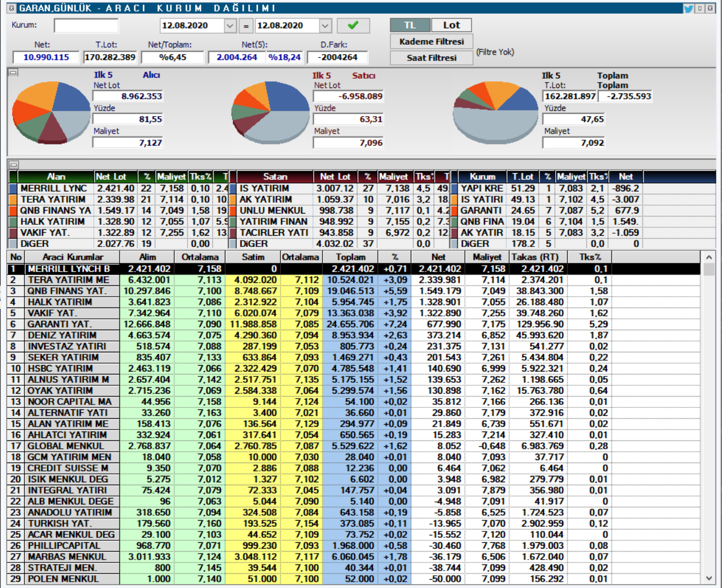Open Kademe Filtresi
This screenshot has width=722, height=588.
pyautogui.click(x=431, y=42)
